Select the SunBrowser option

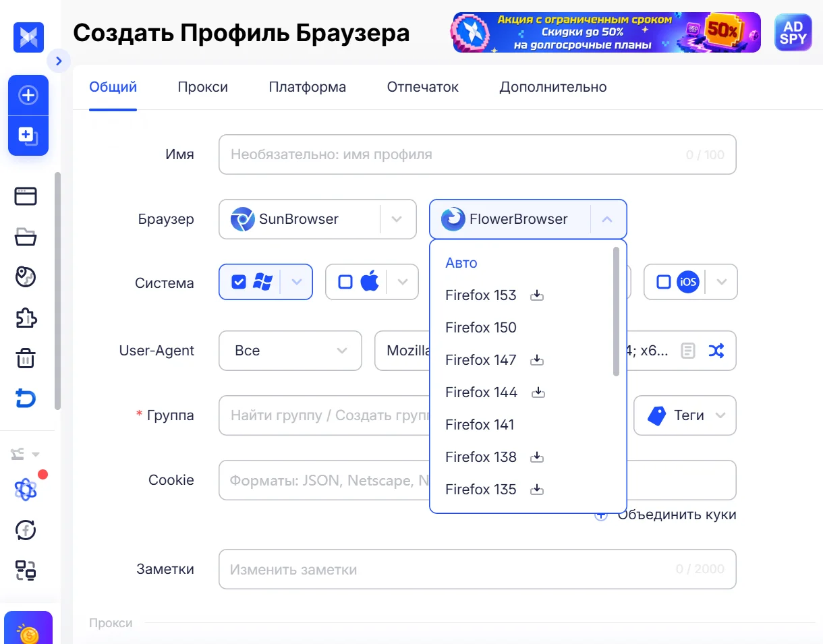coord(299,219)
